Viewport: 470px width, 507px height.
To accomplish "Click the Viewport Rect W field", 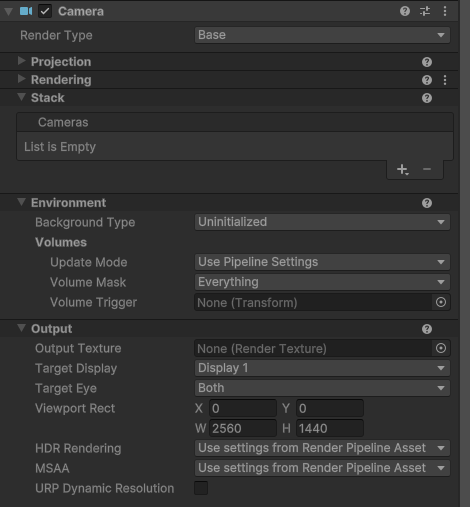I will tap(243, 428).
